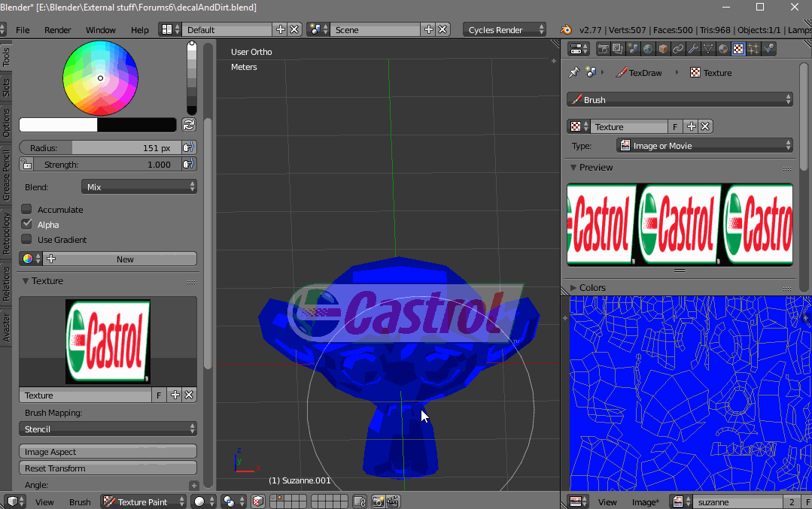812x509 pixels.
Task: Open the Type dropdown set to Image or Movie
Action: click(704, 146)
